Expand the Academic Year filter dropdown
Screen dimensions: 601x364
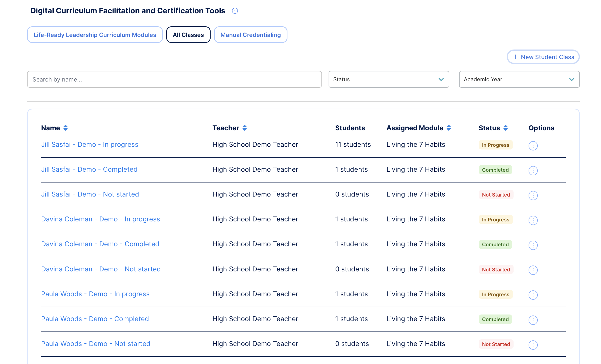click(x=519, y=79)
